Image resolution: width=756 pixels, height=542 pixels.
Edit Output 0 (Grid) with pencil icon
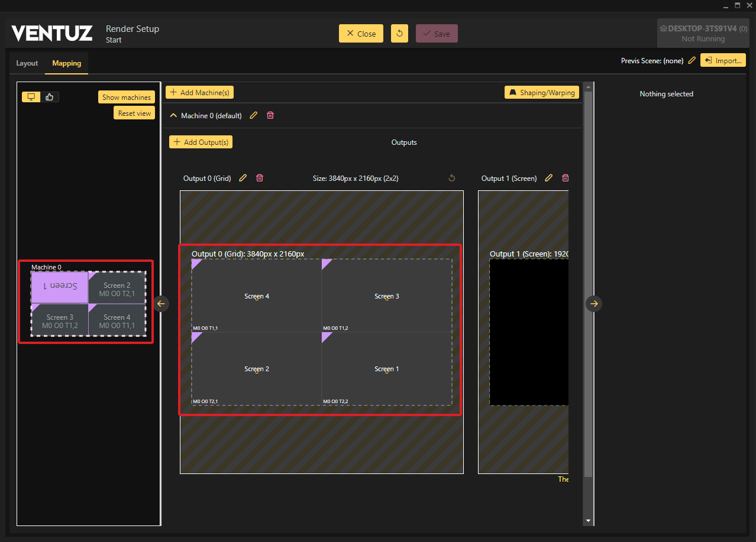point(243,178)
